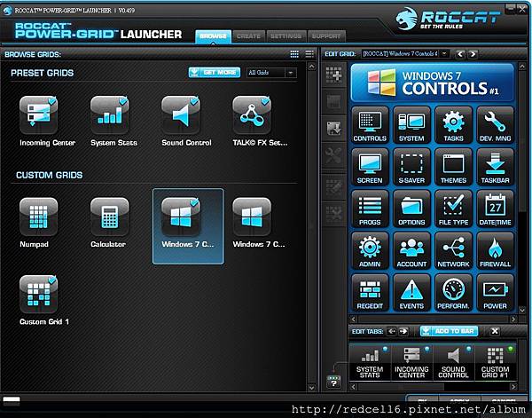Viewport: 532px width, 418px height.
Task: Click the ACCOUNT grid button
Action: 411,250
